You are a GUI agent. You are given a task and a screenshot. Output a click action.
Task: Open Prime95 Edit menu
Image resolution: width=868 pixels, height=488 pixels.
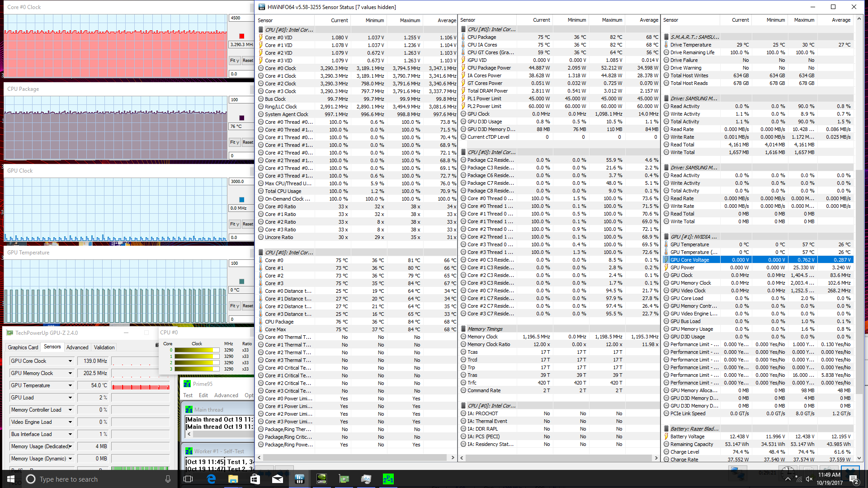pos(203,395)
